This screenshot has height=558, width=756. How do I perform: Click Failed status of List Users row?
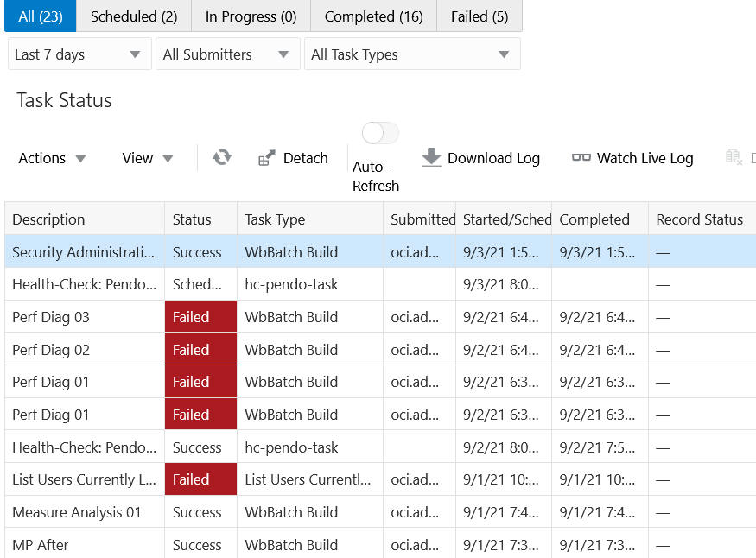201,479
